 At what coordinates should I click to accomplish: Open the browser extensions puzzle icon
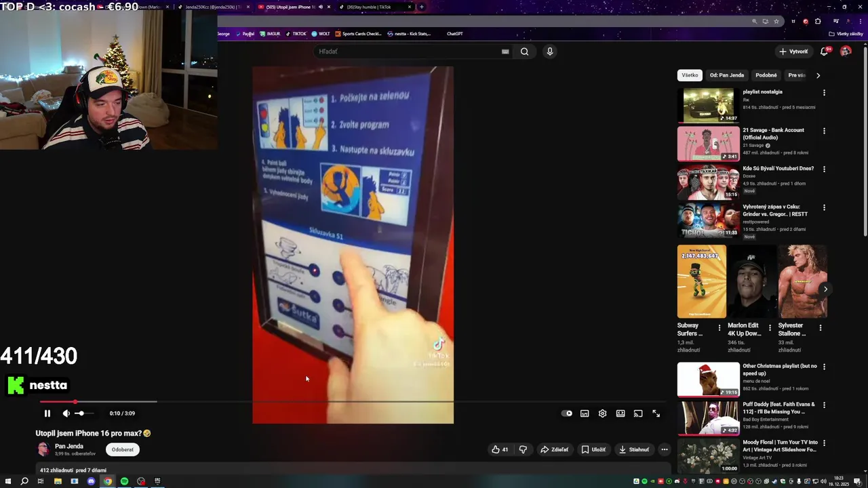click(x=818, y=22)
